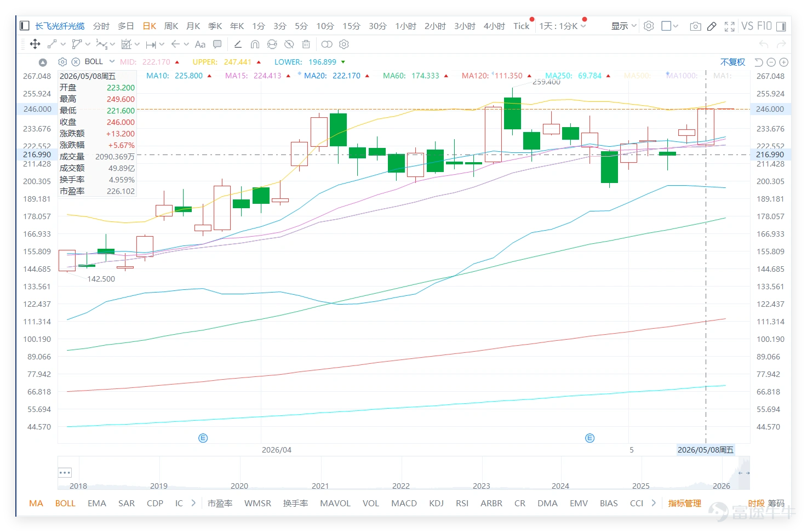Viewport: 807px width, 532px height.
Task: Select the crosshair move cursor tool
Action: point(35,44)
